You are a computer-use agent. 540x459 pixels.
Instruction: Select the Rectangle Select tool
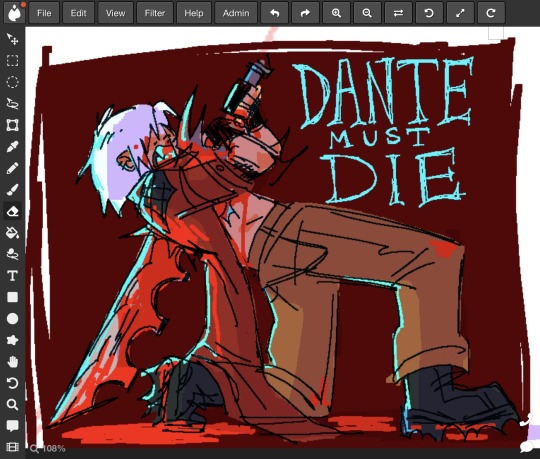(x=12, y=61)
